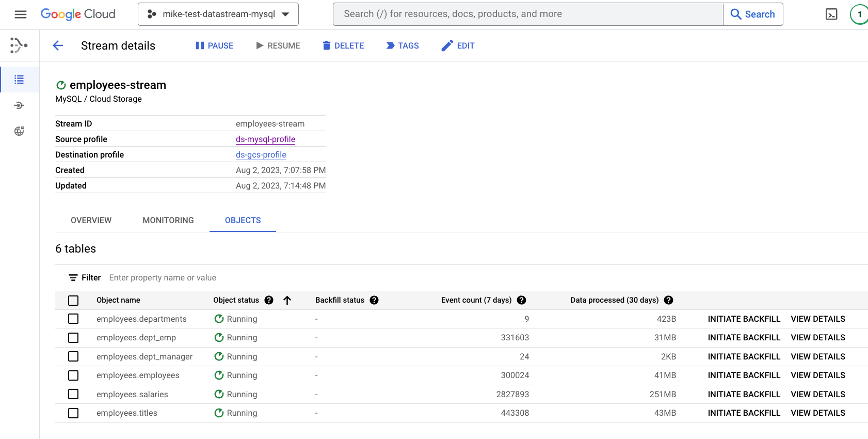Check the employees.titles row checkbox
The width and height of the screenshot is (868, 439).
tap(73, 413)
